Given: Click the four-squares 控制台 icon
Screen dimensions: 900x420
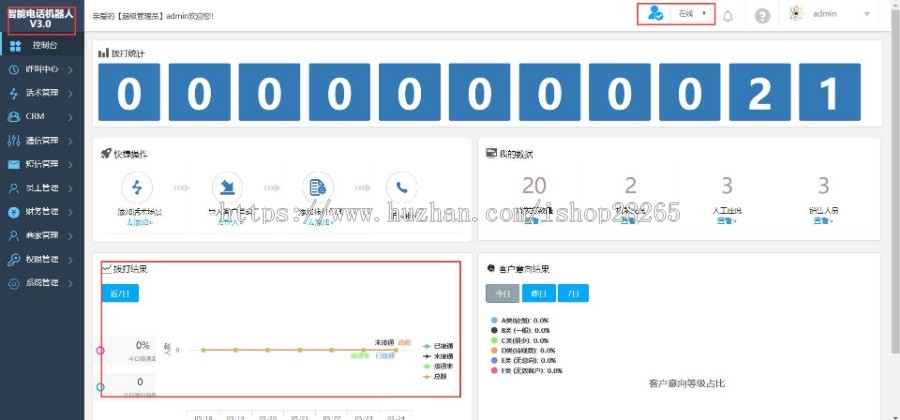Looking at the screenshot, I should point(15,45).
